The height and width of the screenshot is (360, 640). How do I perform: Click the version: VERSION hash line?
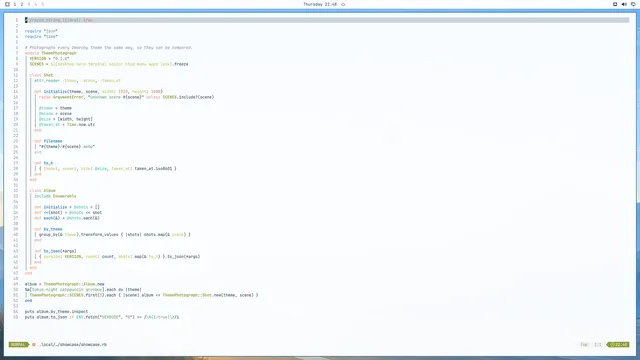[120, 257]
